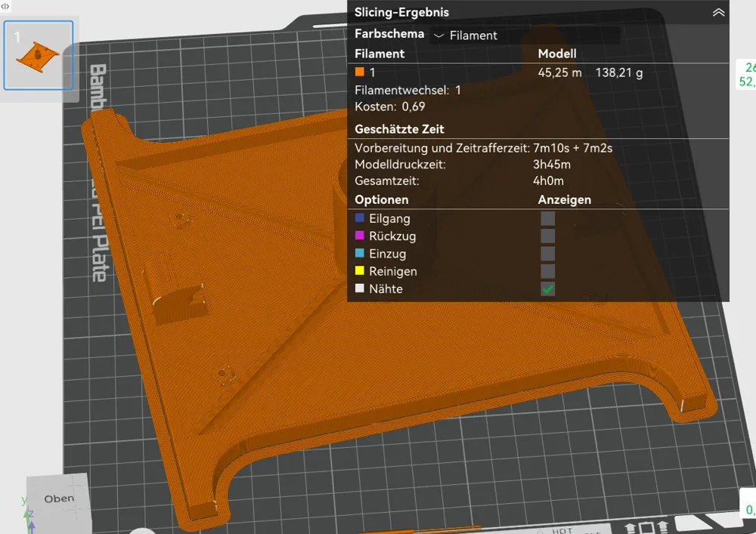Click the filament weight 138,21 g
The image size is (756, 534).
[x=619, y=73]
